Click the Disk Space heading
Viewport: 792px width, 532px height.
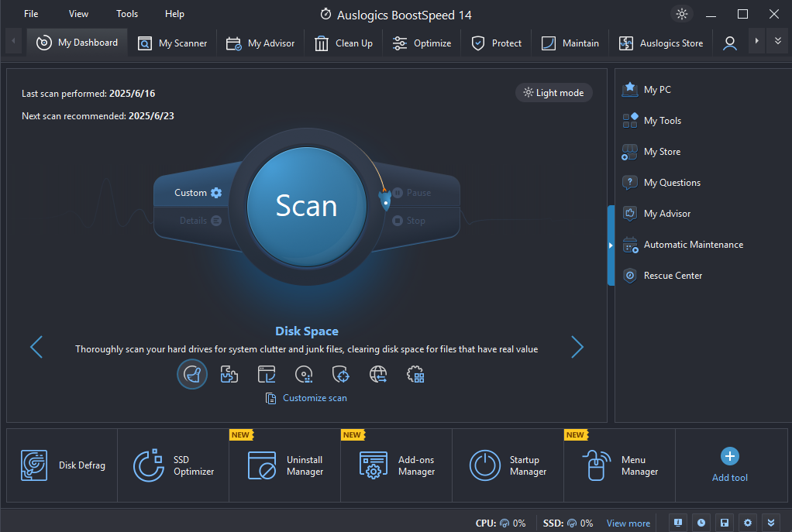coord(307,331)
